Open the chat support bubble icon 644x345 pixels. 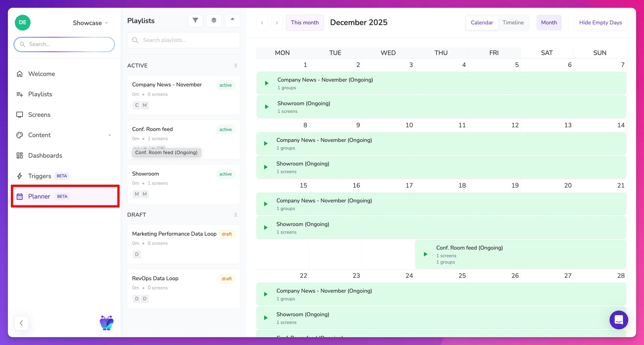618,320
